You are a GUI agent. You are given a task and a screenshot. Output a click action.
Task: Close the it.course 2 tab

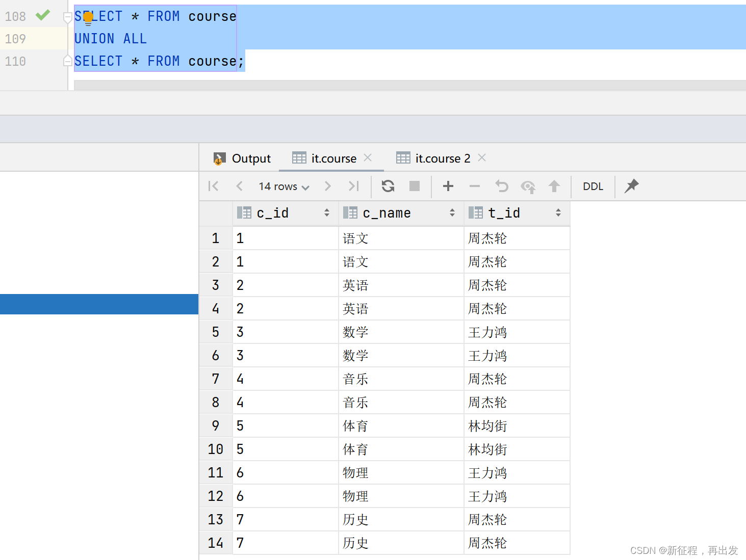(482, 158)
